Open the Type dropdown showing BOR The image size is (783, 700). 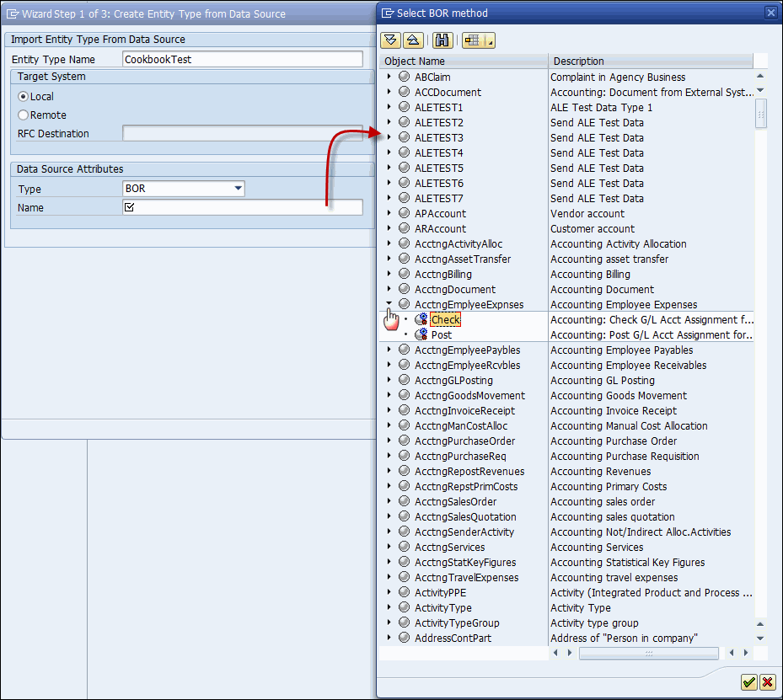(239, 189)
